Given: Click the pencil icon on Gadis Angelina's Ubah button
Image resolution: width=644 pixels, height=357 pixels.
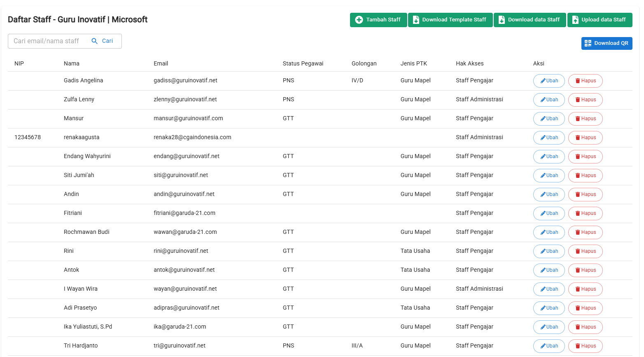Looking at the screenshot, I should pyautogui.click(x=543, y=81).
